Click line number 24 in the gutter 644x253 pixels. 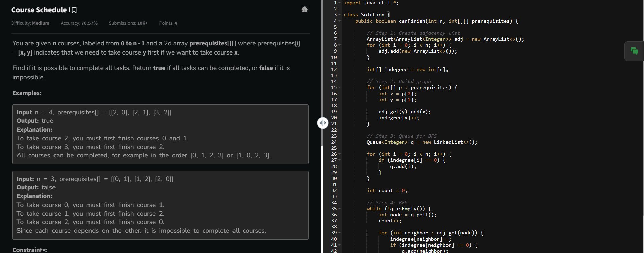pos(334,142)
